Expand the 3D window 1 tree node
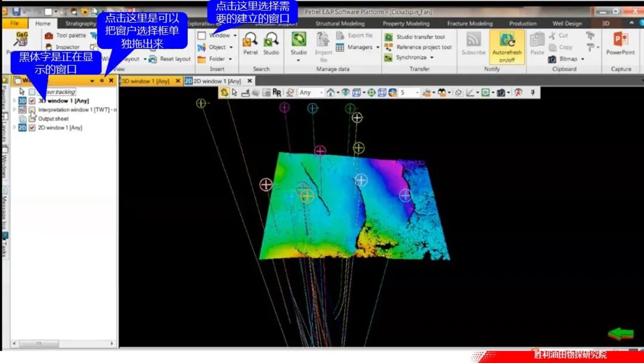This screenshot has height=363, width=644. pyautogui.click(x=15, y=101)
